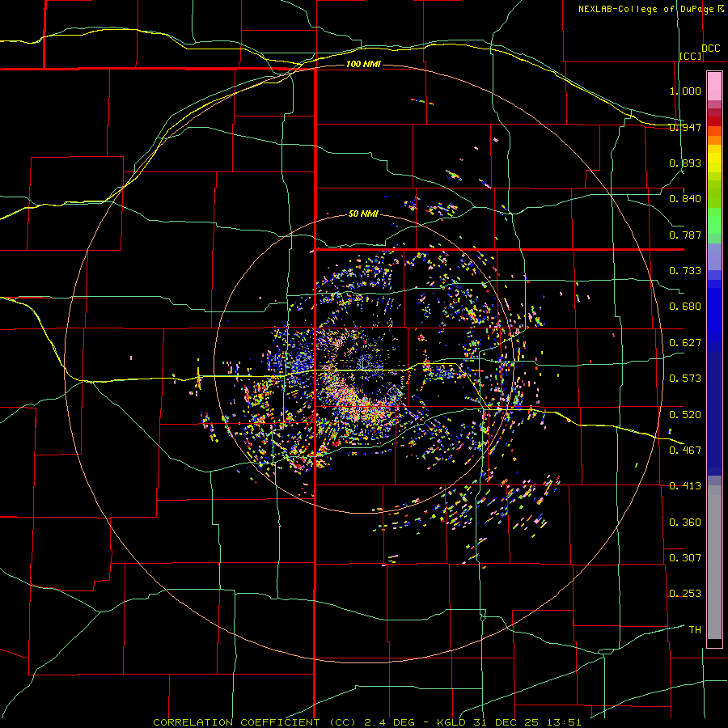
Task: Pick the gray segment of the color scale
Action: (714, 562)
